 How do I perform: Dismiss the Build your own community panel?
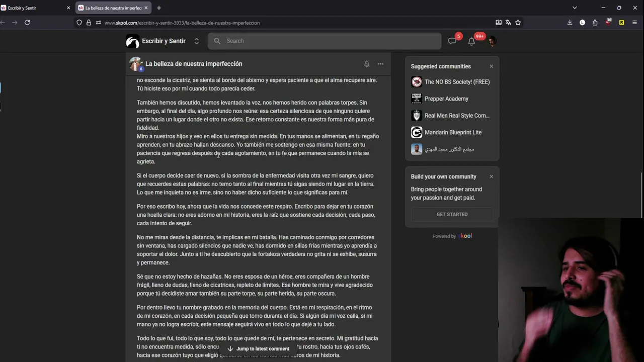click(491, 176)
